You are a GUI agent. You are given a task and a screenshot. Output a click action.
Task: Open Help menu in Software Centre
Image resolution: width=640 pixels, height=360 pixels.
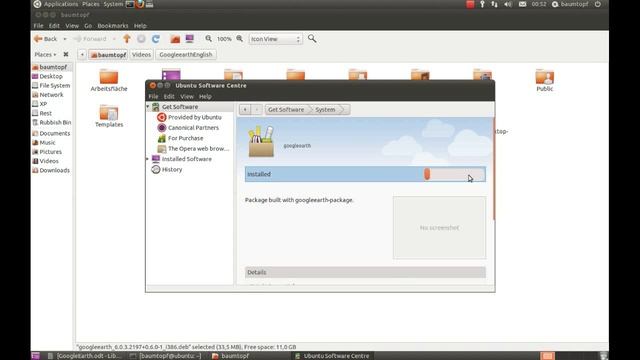205,97
